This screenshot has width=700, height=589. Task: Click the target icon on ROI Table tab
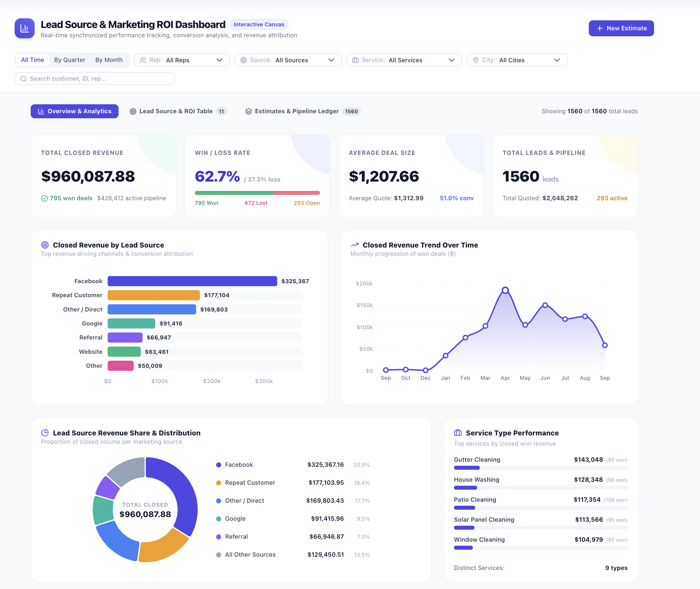tap(133, 112)
